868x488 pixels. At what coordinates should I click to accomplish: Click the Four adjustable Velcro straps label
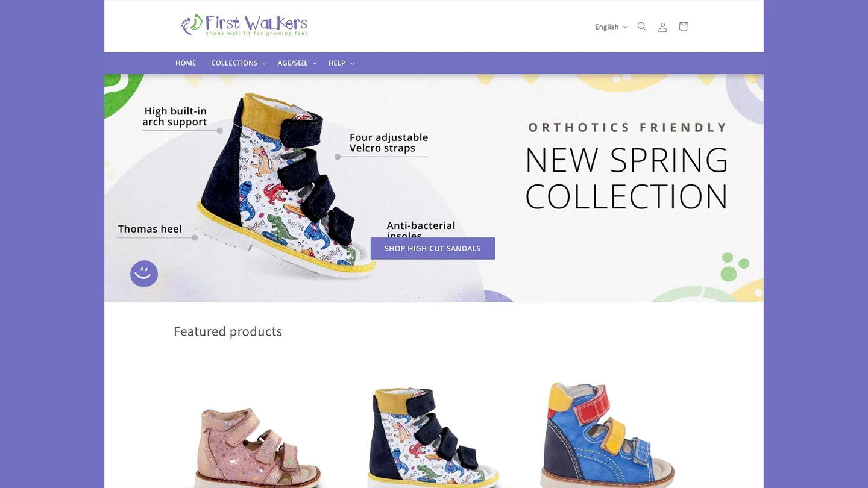point(389,143)
